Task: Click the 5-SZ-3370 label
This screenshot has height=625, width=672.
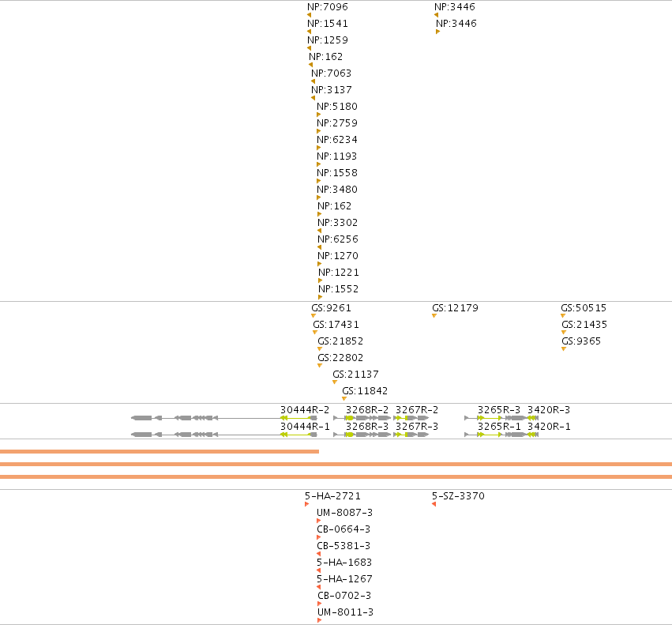Action: point(458,496)
